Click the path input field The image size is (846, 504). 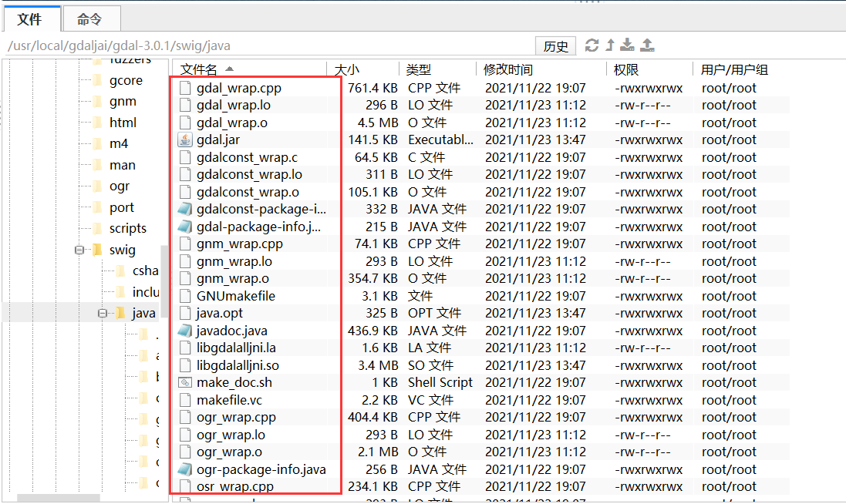270,45
